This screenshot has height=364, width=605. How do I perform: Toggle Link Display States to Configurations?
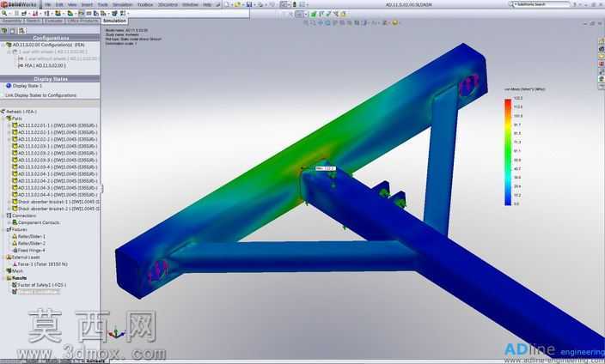[x=41, y=95]
